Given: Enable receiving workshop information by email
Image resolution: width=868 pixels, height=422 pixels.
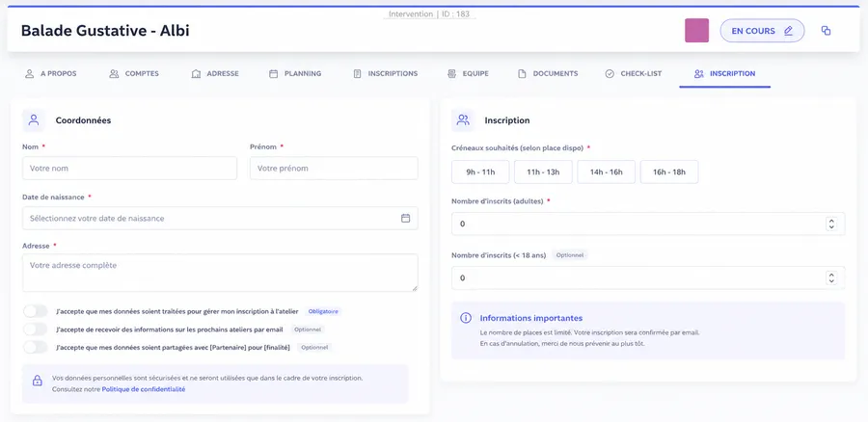Looking at the screenshot, I should click(x=36, y=330).
